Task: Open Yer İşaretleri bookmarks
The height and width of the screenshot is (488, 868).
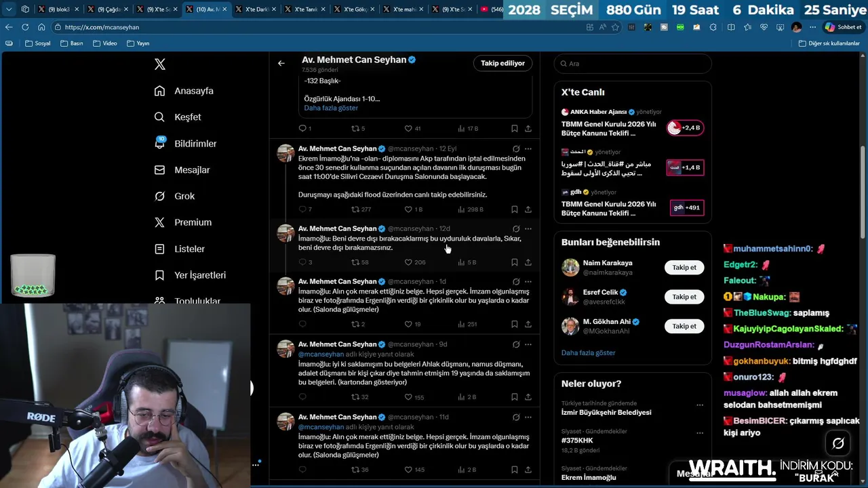Action: pyautogui.click(x=190, y=275)
